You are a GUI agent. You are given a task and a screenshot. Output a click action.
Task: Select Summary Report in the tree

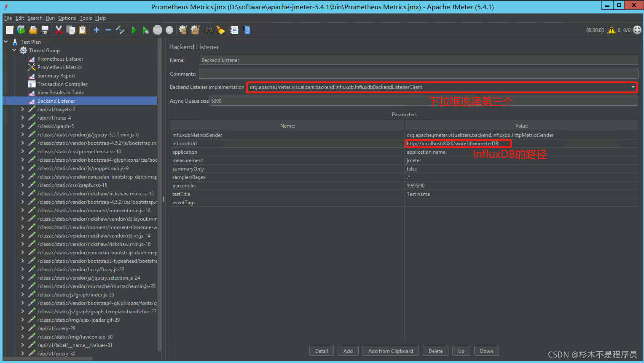(56, 76)
